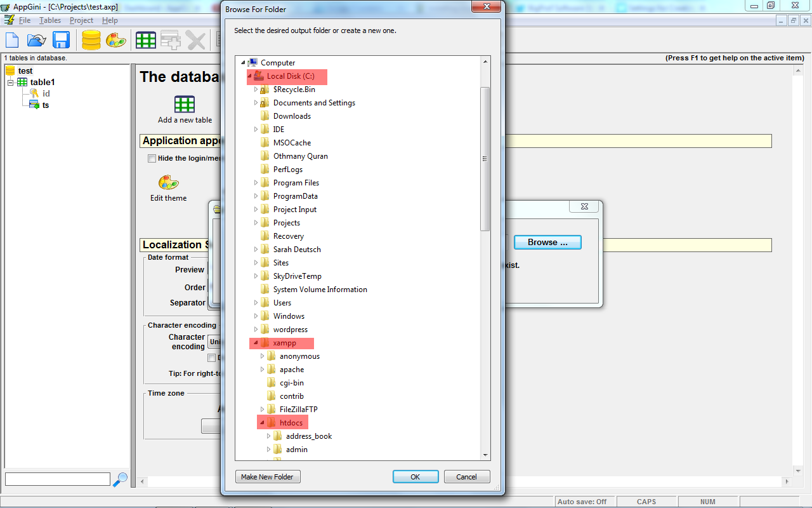Click the Edit theme palette icon
Image resolution: width=812 pixels, height=508 pixels.
[x=169, y=182]
